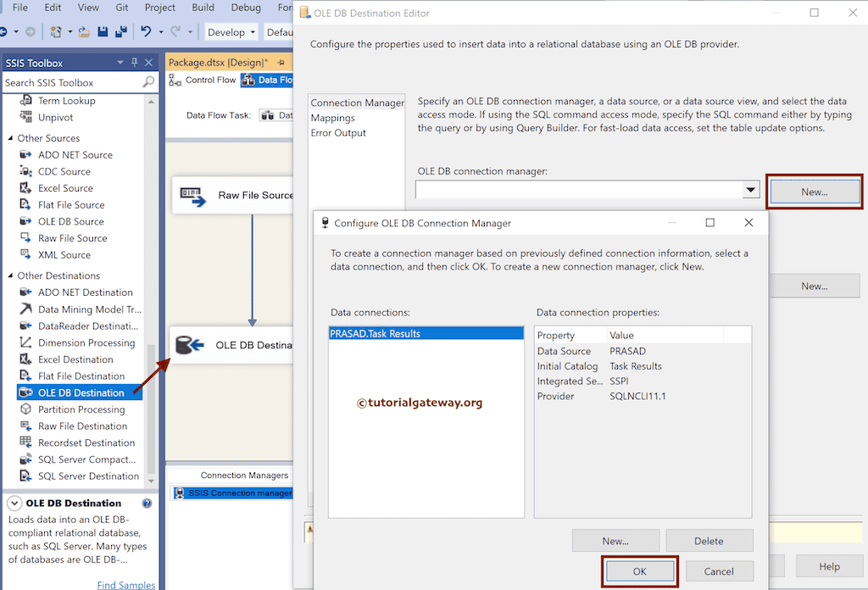The width and height of the screenshot is (868, 590).
Task: Open the Debug menu
Action: pyautogui.click(x=245, y=8)
